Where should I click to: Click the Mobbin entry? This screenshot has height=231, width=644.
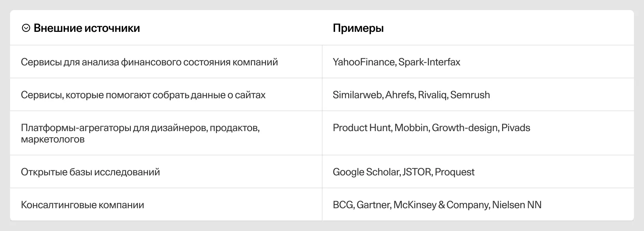pyautogui.click(x=412, y=128)
